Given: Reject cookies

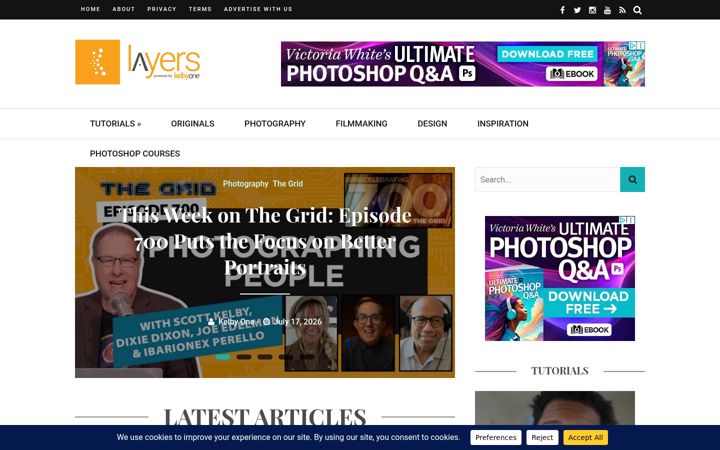Looking at the screenshot, I should click(x=542, y=438).
